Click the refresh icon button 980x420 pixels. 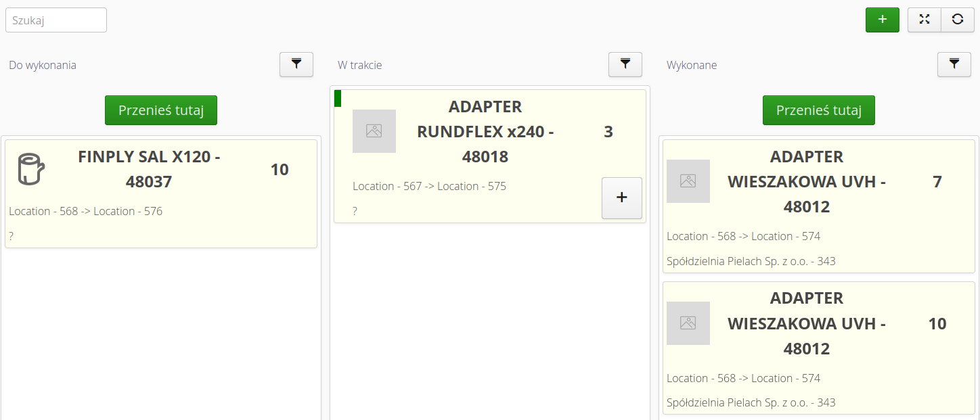point(957,20)
